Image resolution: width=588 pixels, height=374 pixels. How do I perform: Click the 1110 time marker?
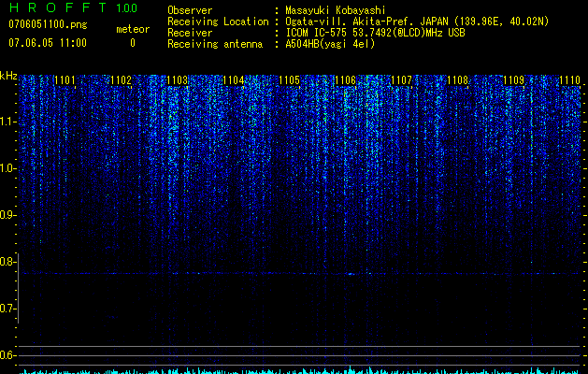(x=570, y=79)
